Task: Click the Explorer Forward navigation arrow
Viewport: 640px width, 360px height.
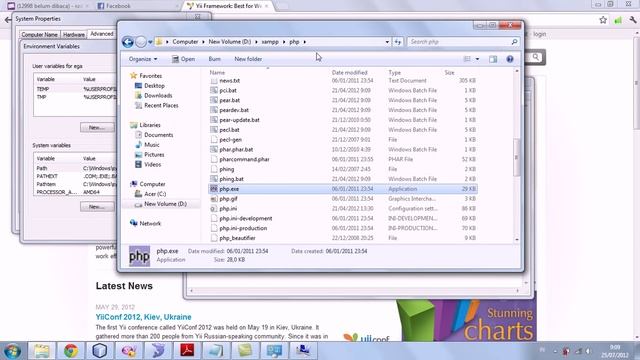Action: (140, 42)
